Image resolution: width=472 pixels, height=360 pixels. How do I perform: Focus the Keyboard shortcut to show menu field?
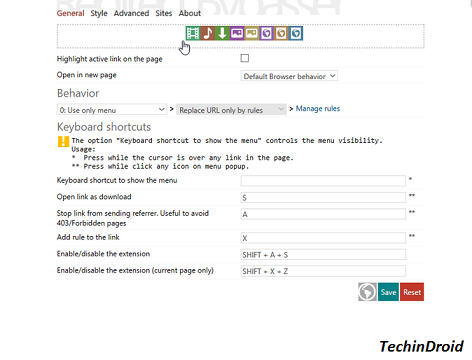point(323,181)
